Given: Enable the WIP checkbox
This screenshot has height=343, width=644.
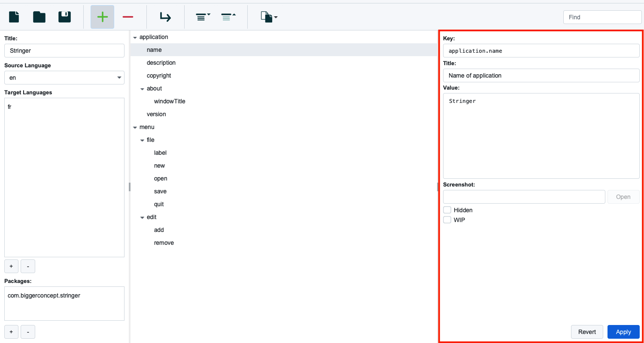Looking at the screenshot, I should 447,220.
